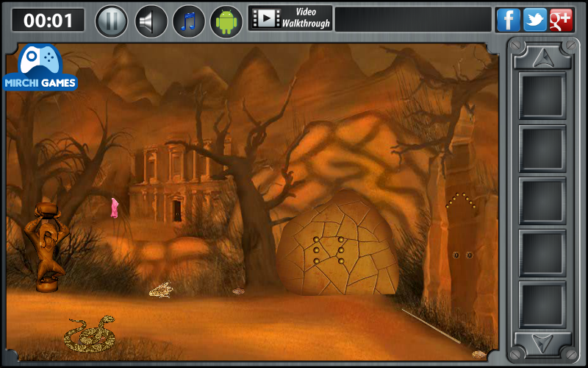Share on Google Plus

pyautogui.click(x=561, y=20)
